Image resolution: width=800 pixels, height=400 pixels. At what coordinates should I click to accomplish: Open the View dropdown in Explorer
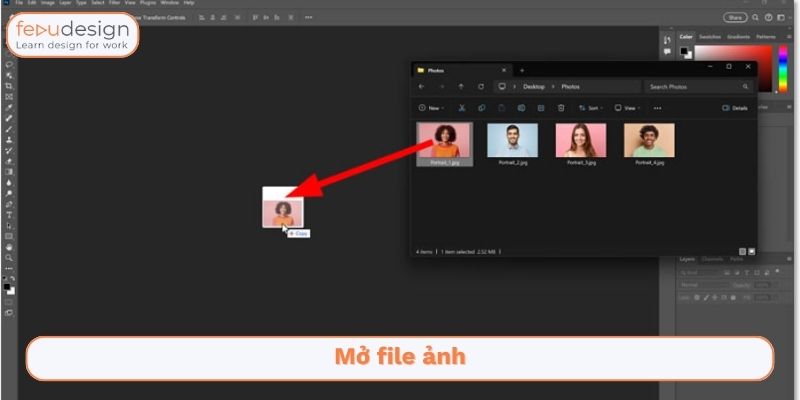[628, 108]
